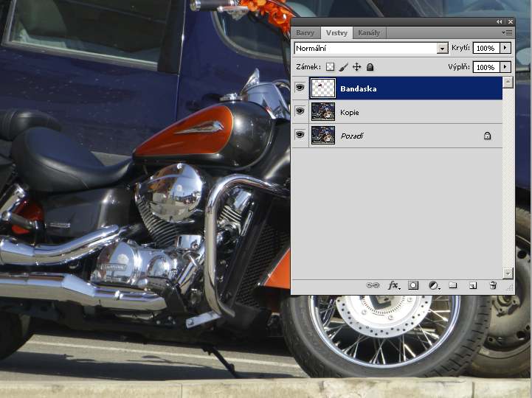Open the fx layer styles menu

coord(394,285)
